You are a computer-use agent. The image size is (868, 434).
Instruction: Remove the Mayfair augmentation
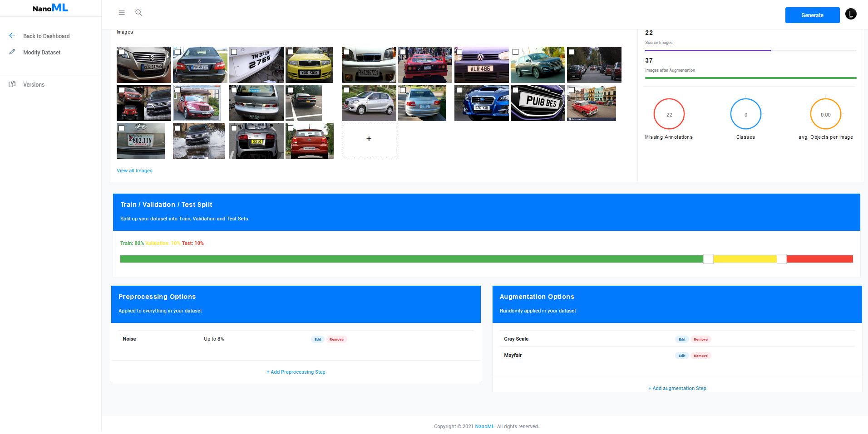(700, 356)
